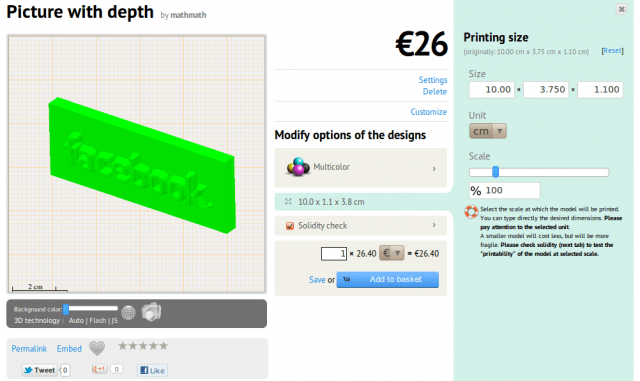Expand the Multicolor option chevron
640x381 pixels.
coord(434,168)
